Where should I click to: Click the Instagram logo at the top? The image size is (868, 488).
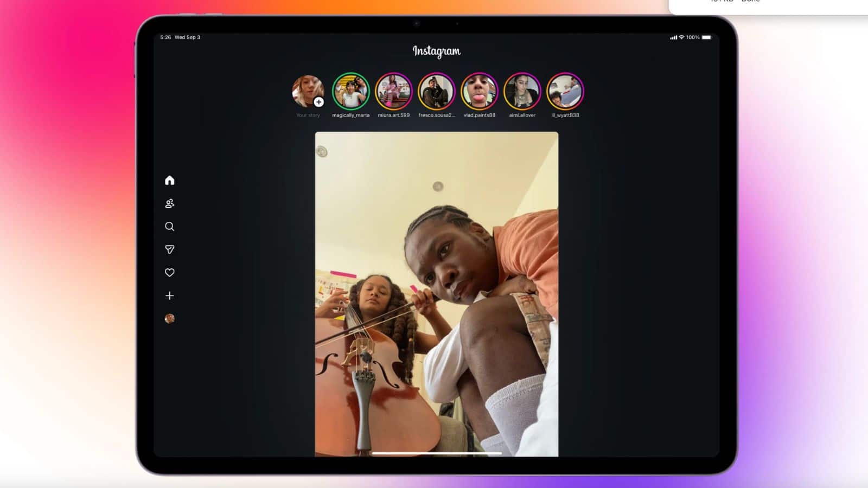click(436, 51)
